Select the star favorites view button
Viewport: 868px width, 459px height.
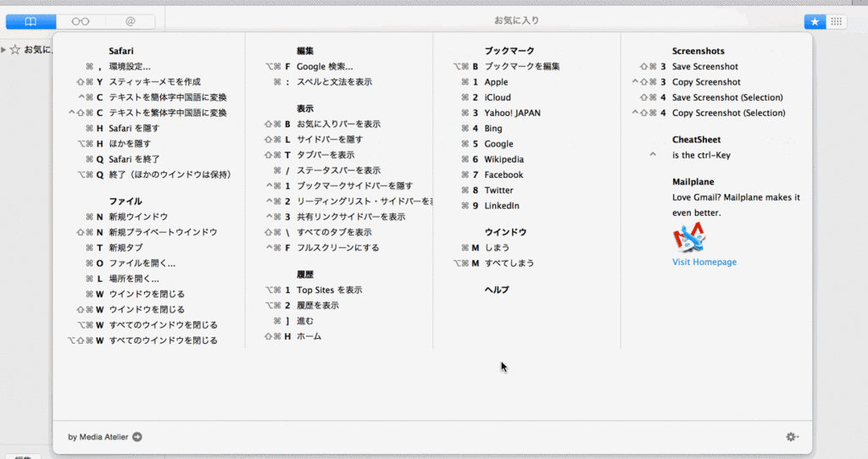pyautogui.click(x=815, y=21)
